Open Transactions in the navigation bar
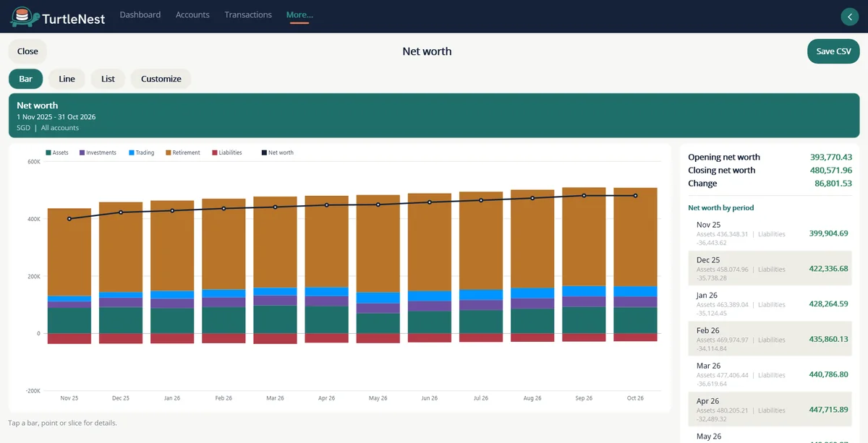This screenshot has width=868, height=443. 248,14
